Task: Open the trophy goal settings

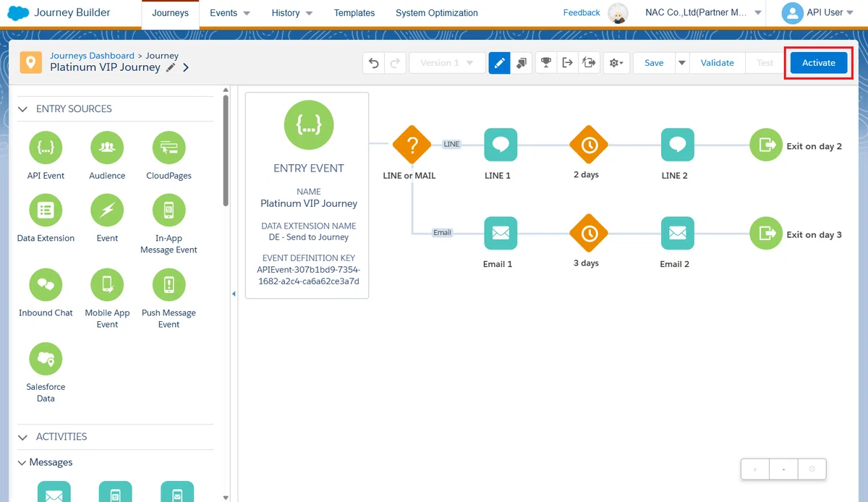Action: (x=546, y=63)
